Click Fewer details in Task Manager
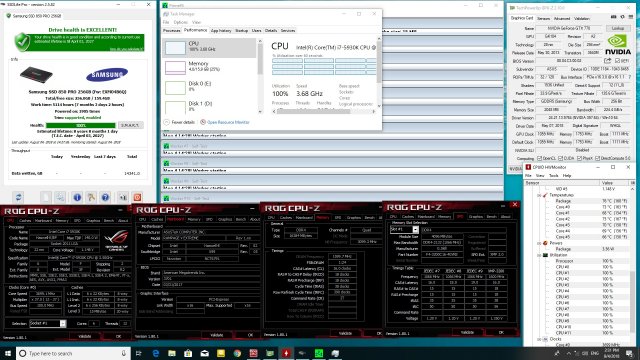Screen dimensions: 640x360 pos(179,122)
